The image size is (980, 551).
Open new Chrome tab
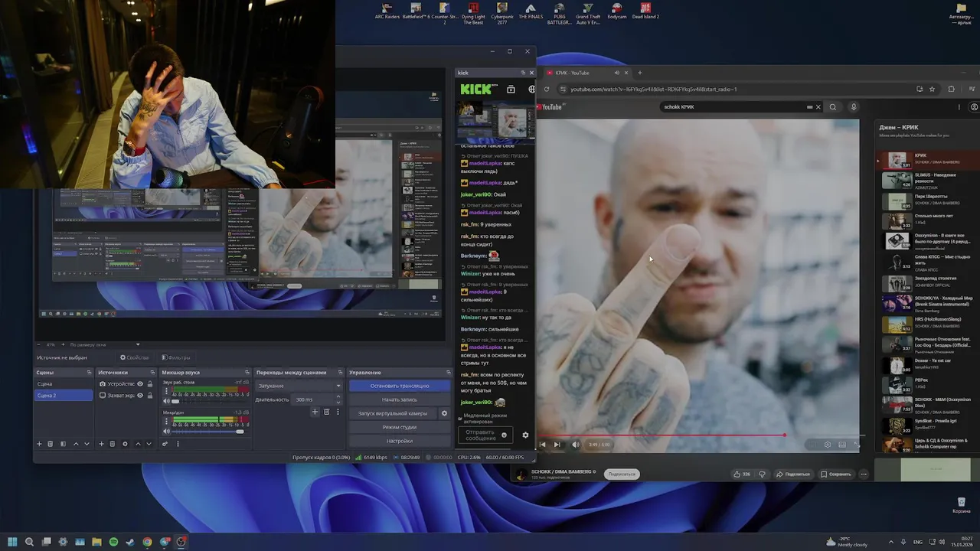639,73
